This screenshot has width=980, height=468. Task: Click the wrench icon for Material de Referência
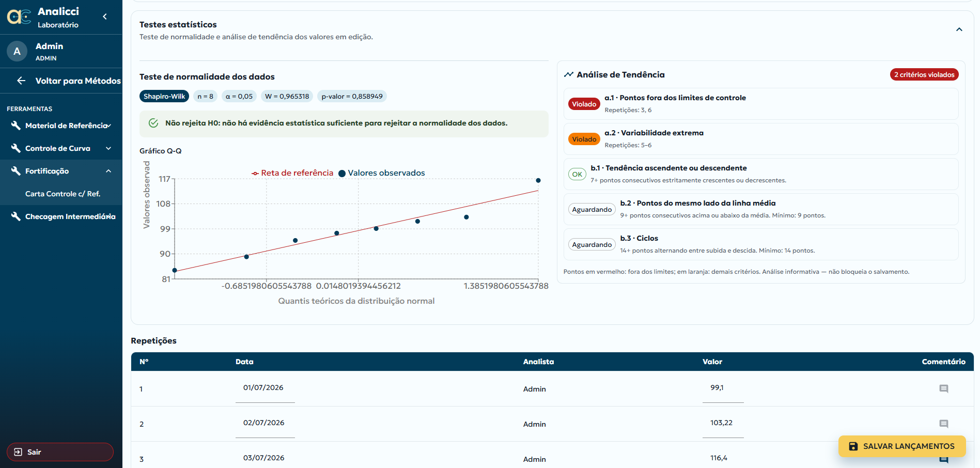(x=16, y=126)
